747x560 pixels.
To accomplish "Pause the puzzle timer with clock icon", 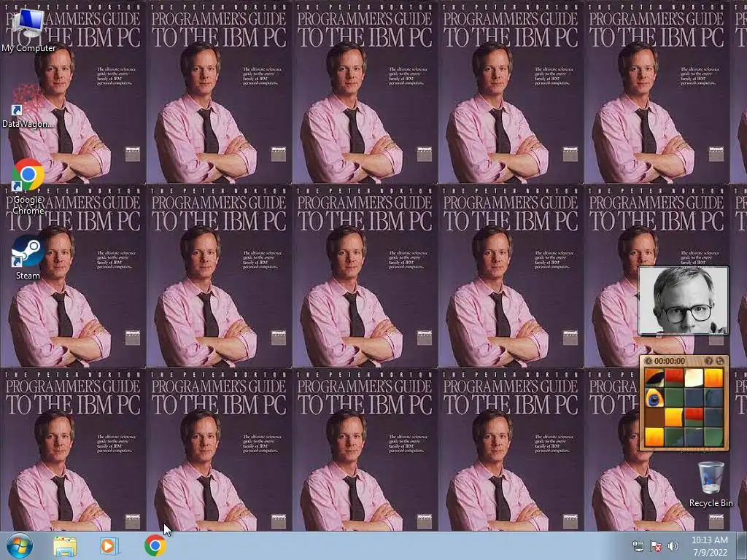I will pyautogui.click(x=649, y=362).
